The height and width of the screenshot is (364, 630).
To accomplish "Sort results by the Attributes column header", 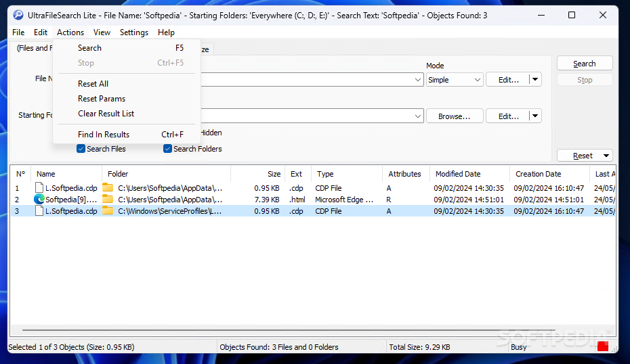I will point(406,174).
